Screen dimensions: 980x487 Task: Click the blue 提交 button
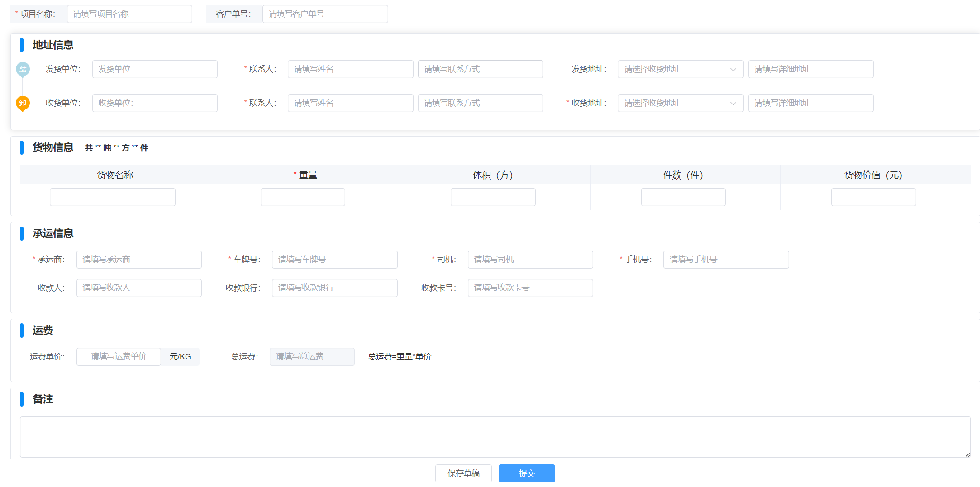pos(527,473)
